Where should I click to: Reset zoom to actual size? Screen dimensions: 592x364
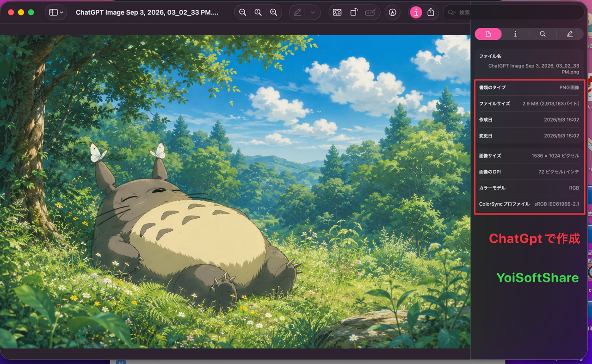point(258,12)
